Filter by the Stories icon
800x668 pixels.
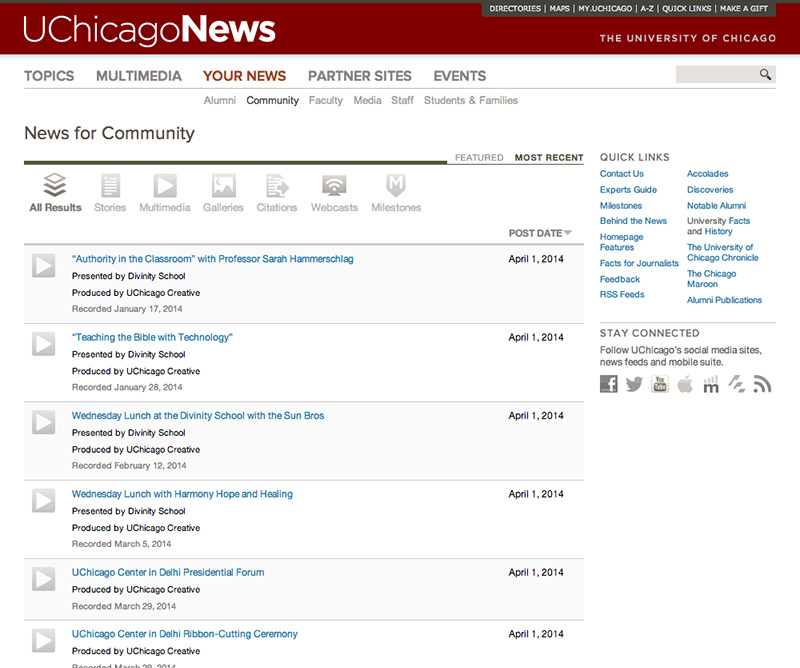[110, 185]
